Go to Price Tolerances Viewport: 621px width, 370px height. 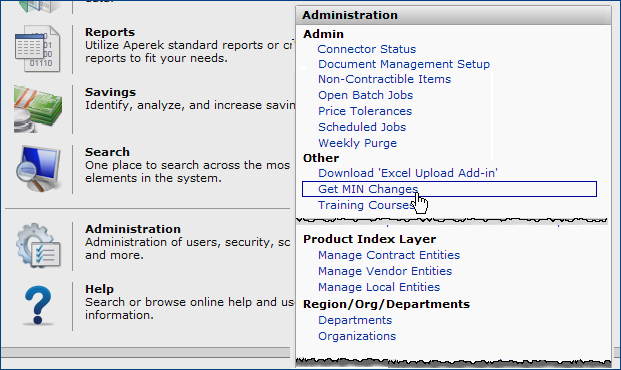click(x=365, y=111)
